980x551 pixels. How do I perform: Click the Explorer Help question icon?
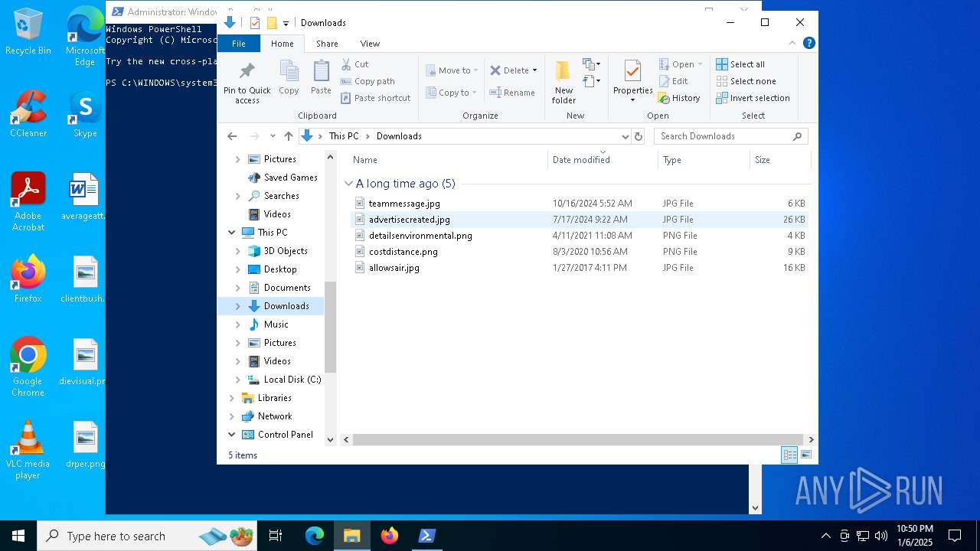click(x=808, y=43)
